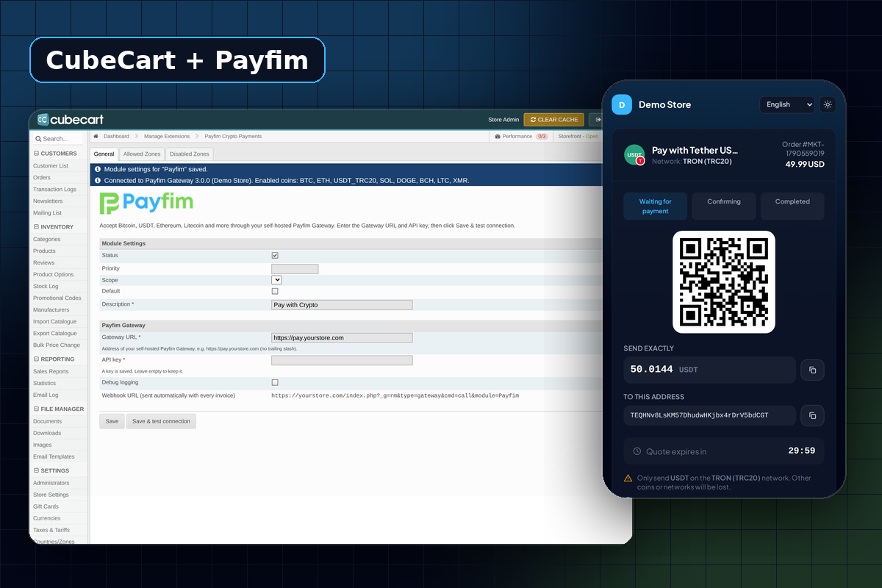This screenshot has width=882, height=588.
Task: Open Customer List in sidebar
Action: (x=51, y=166)
